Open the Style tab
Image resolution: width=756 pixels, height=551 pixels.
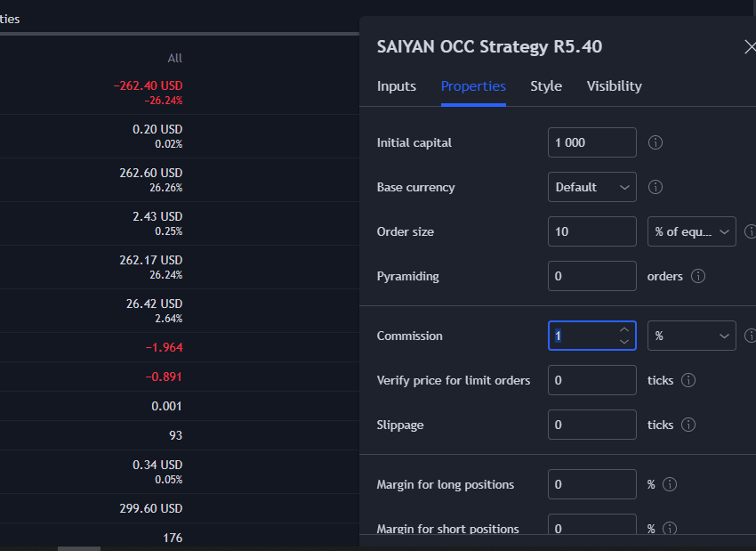tap(546, 86)
